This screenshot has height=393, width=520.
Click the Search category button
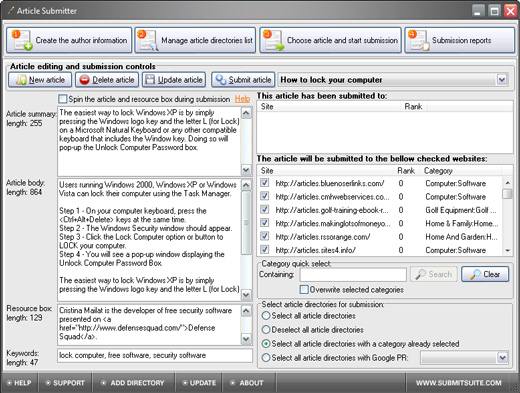[434, 274]
